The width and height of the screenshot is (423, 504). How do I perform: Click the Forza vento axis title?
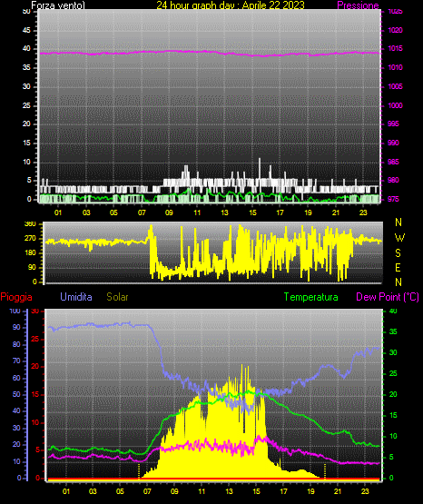pos(58,5)
